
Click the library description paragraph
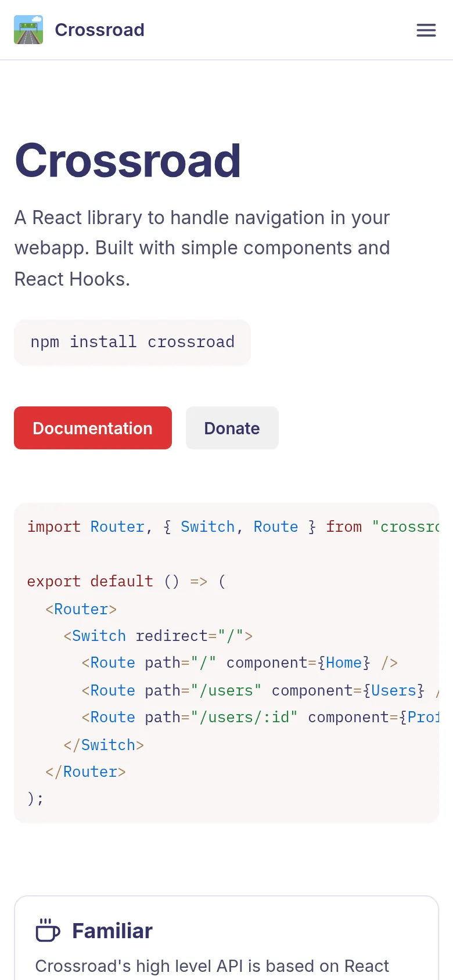point(202,248)
